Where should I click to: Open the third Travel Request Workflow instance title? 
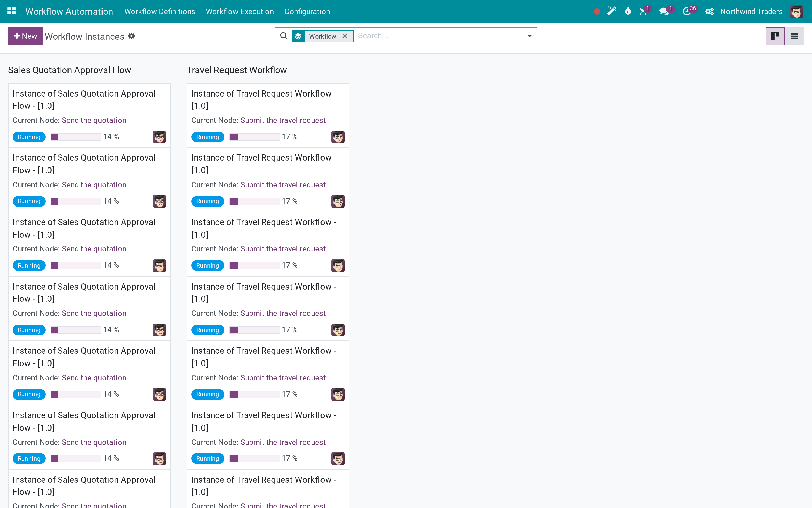(x=264, y=228)
